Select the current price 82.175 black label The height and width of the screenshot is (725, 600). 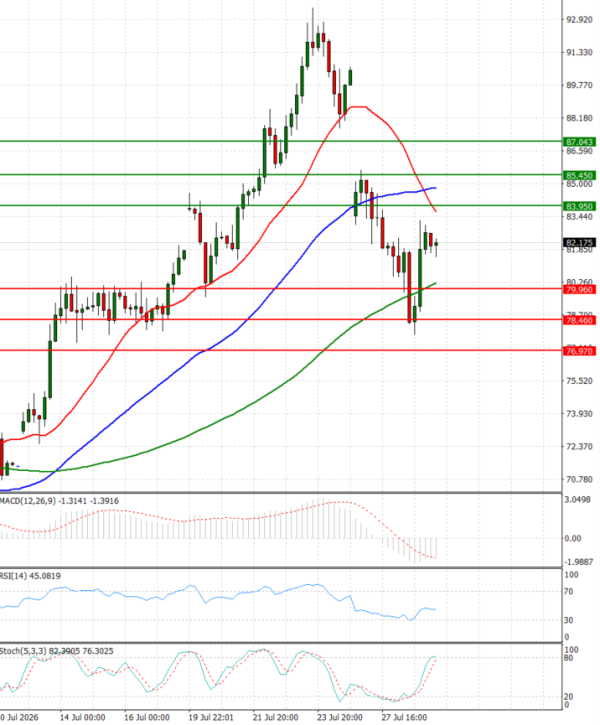click(x=579, y=243)
